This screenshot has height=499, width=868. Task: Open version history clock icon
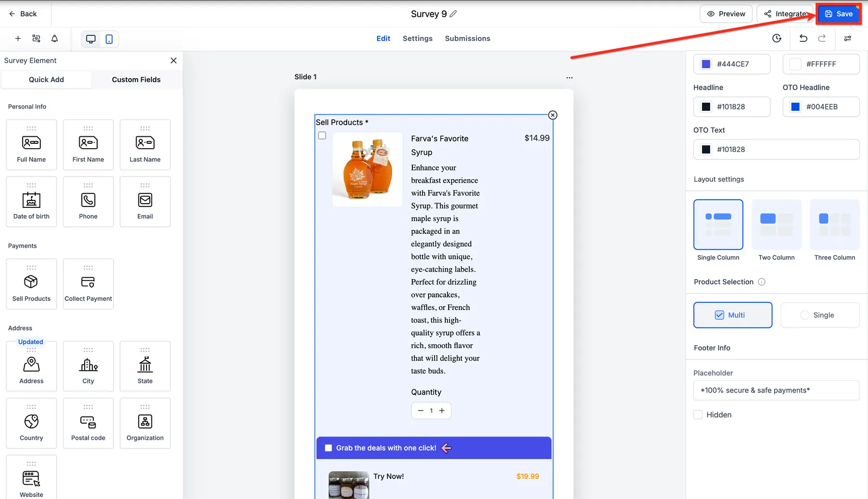777,38
